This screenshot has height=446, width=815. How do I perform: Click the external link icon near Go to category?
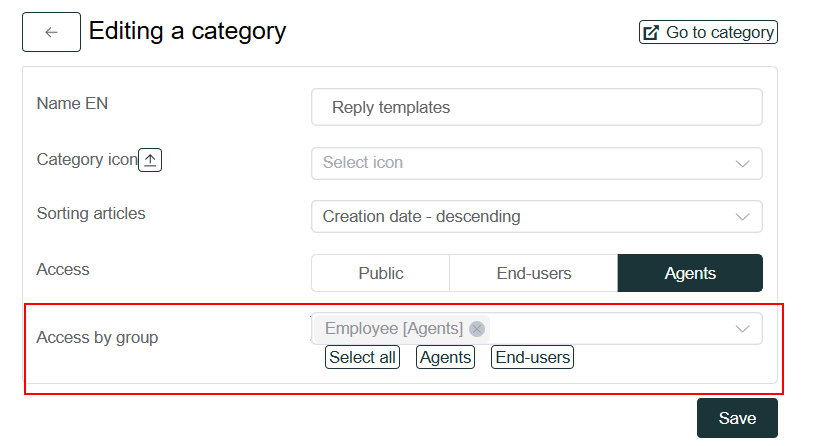[x=651, y=33]
